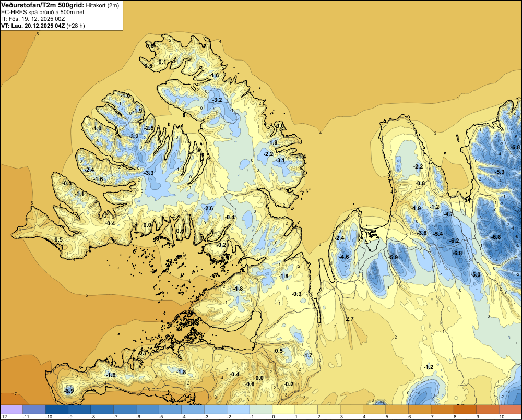Select the 0.7 temperature label
Image resolution: width=522 pixels, height=420 pixels.
pyautogui.click(x=143, y=353)
